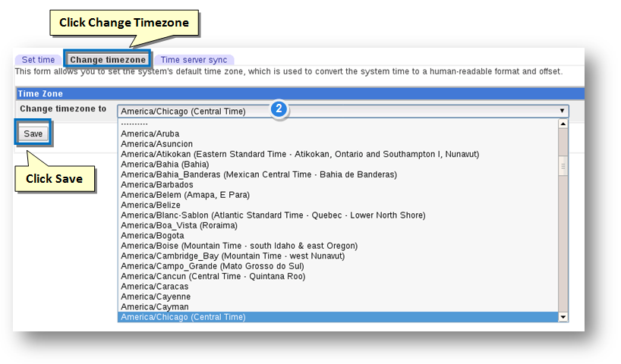Select America/Bahia (Bahia) option
Viewport: 621px width, 364px height.
(165, 165)
